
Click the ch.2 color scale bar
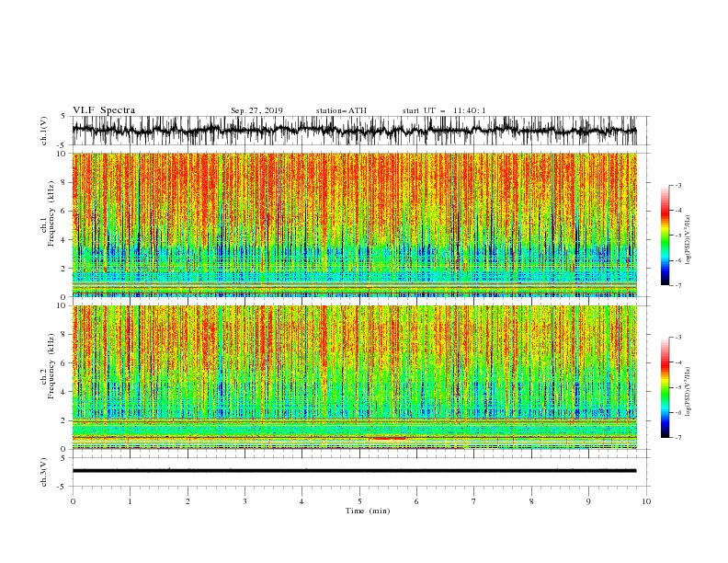[665, 387]
